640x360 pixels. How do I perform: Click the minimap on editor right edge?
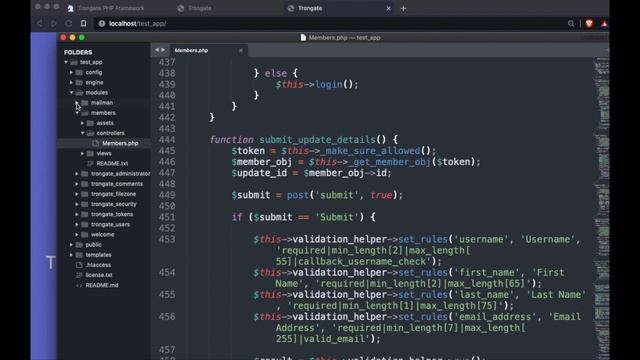coord(601,208)
